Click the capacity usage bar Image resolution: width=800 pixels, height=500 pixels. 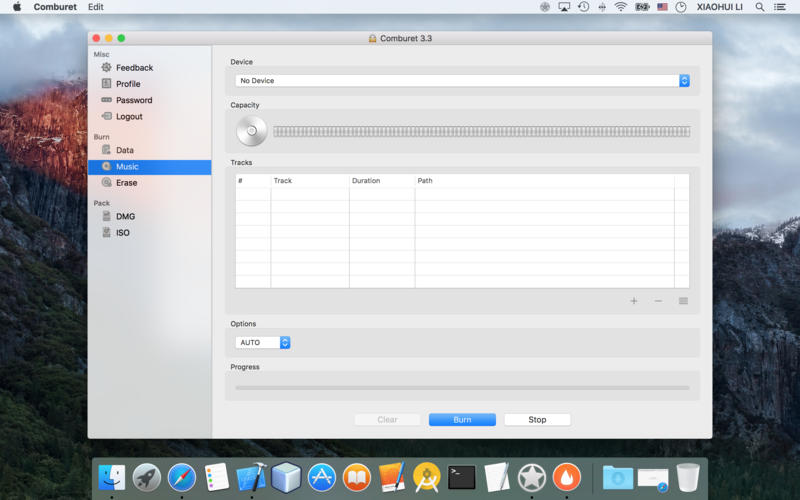click(x=482, y=132)
